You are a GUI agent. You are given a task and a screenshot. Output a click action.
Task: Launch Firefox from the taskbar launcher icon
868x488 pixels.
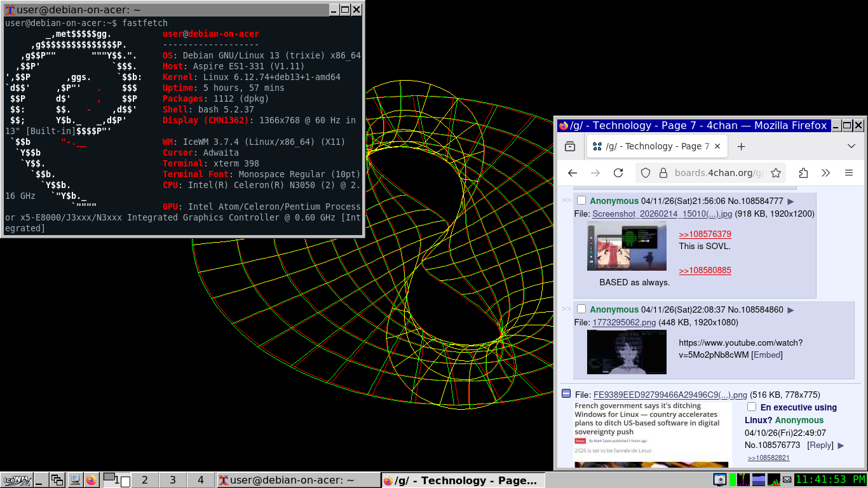click(x=91, y=480)
